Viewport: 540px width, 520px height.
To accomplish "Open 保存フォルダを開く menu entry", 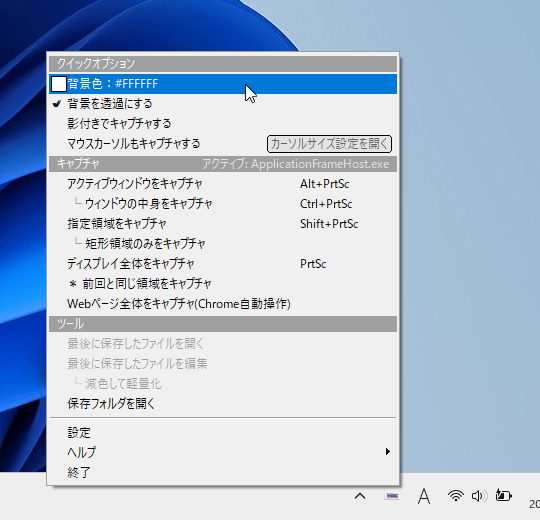I will click(x=223, y=403).
